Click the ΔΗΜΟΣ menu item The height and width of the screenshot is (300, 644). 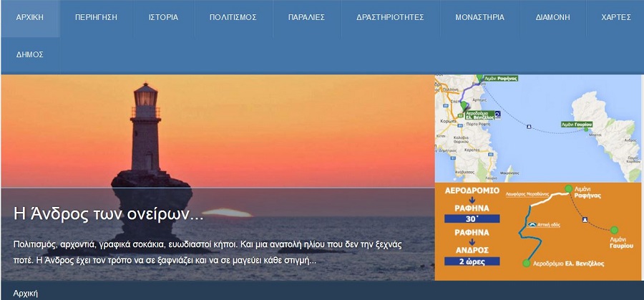click(x=30, y=55)
